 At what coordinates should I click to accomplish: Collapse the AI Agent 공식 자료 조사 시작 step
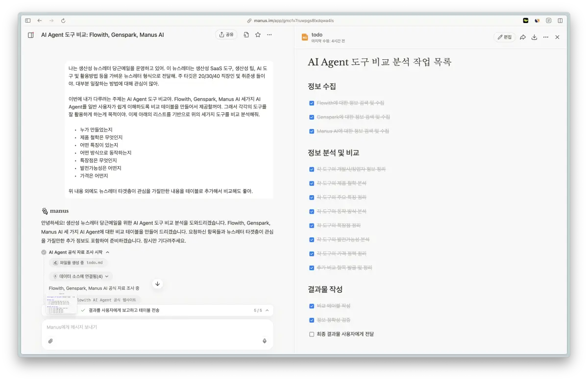coord(107,252)
